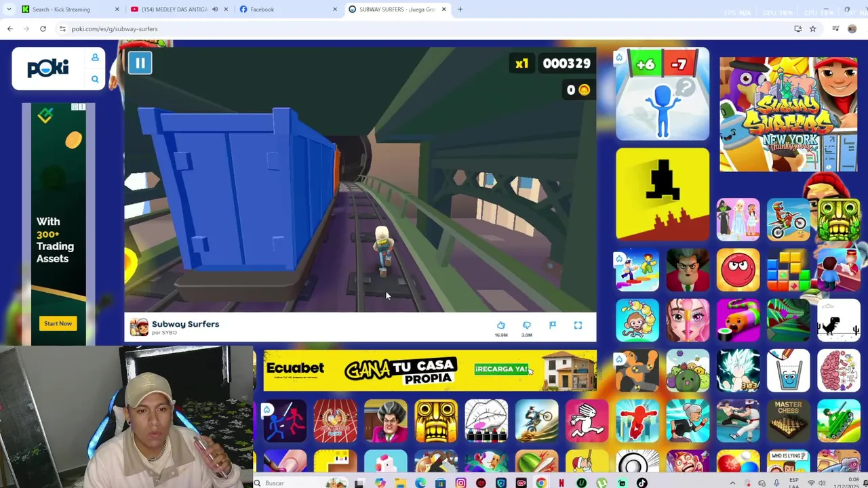Open the Monkey Mart game icon
Viewport: 868px width, 488px height.
637,320
